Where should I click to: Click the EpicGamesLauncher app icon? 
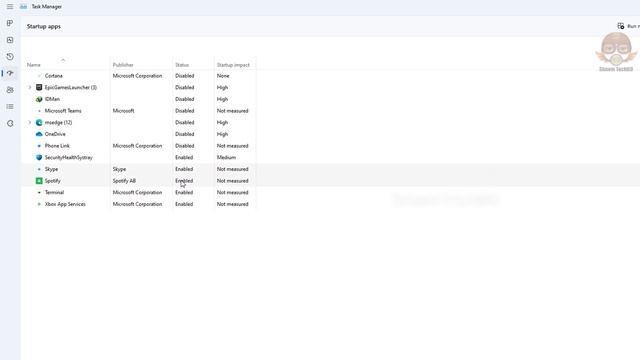39,87
